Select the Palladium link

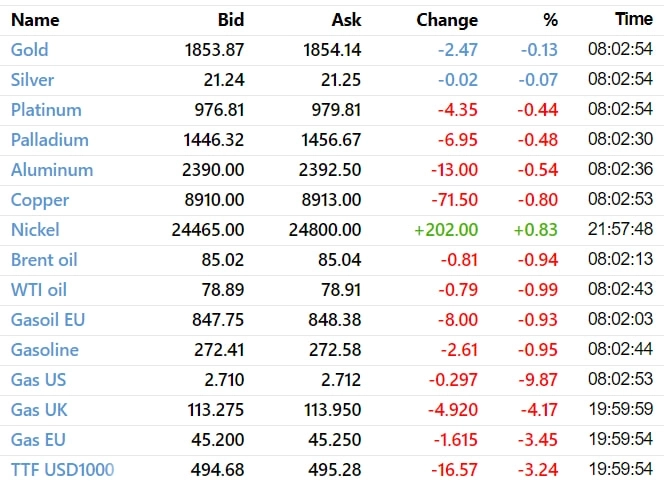coord(49,140)
